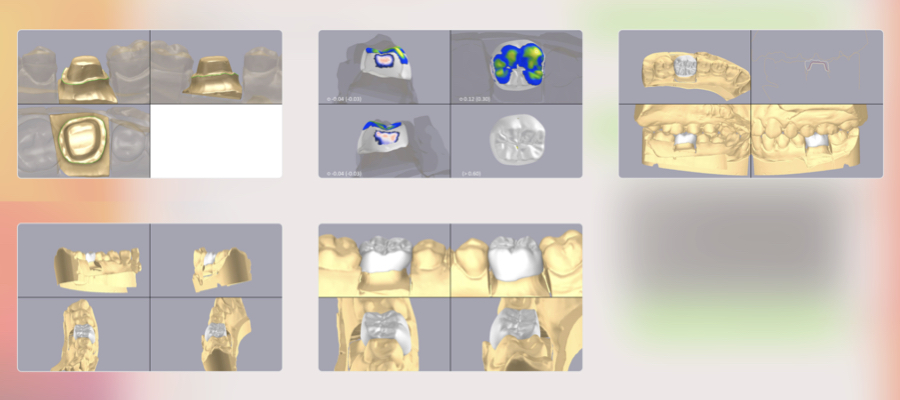Select the smooth white crown close-up between gold teeth

pyautogui.click(x=517, y=260)
